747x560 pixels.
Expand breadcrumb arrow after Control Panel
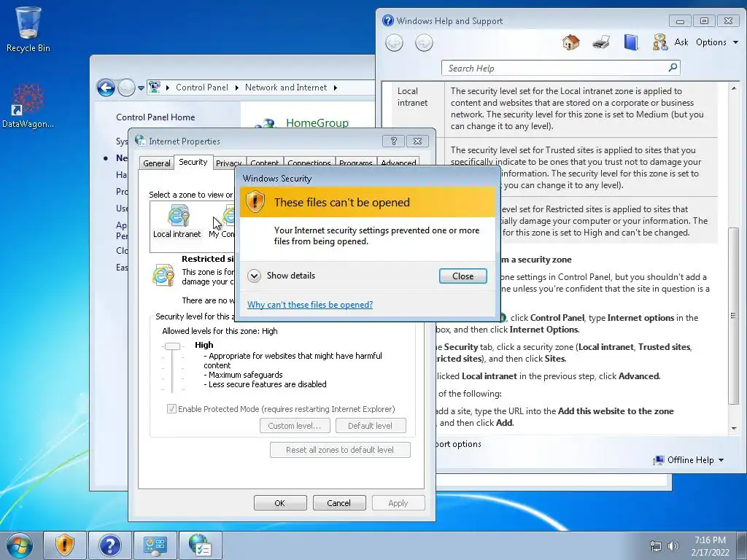pyautogui.click(x=237, y=87)
